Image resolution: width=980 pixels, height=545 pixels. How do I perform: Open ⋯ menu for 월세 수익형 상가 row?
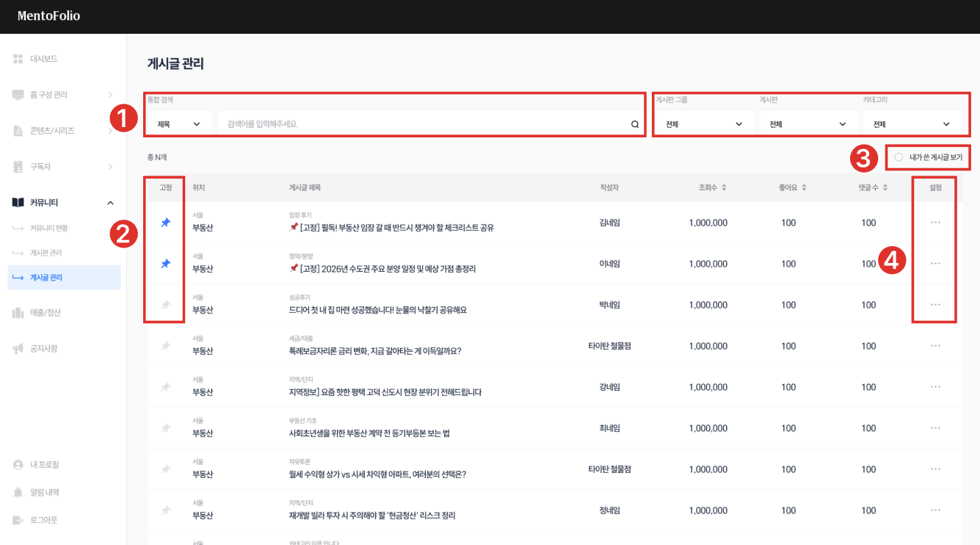pyautogui.click(x=935, y=469)
